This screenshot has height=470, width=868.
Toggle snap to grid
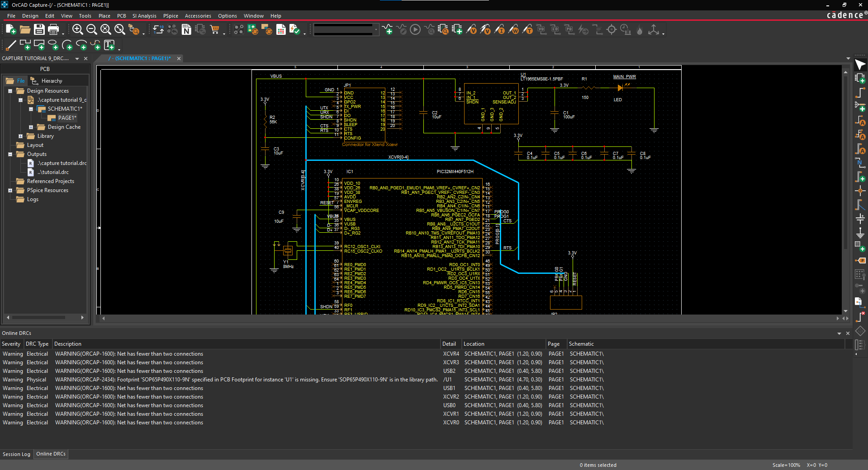pyautogui.click(x=238, y=29)
